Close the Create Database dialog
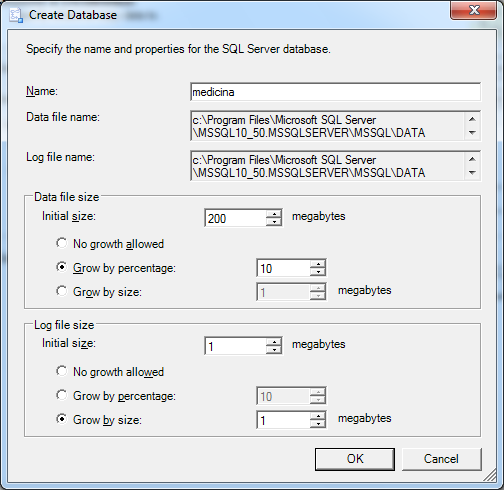Image resolution: width=504 pixels, height=490 pixels. (x=473, y=11)
